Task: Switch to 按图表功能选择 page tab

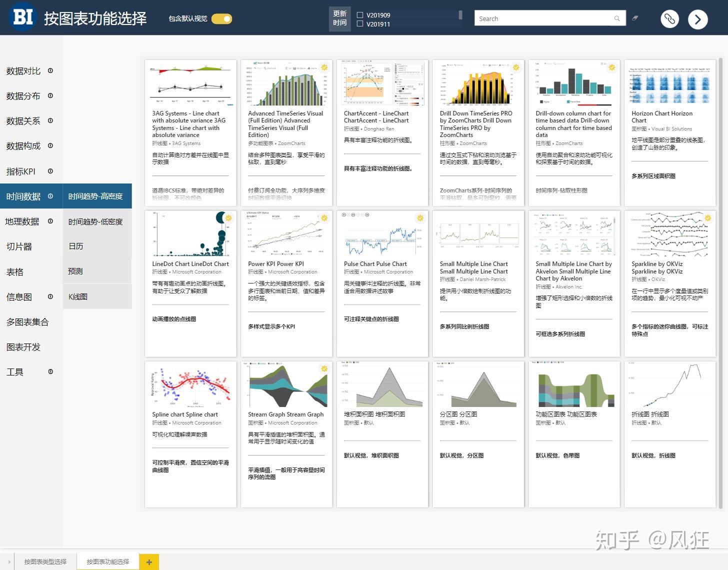Action: [108, 562]
